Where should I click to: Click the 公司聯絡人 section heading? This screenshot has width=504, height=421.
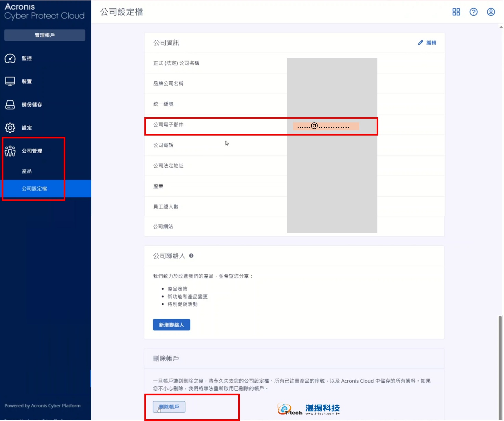pyautogui.click(x=169, y=256)
